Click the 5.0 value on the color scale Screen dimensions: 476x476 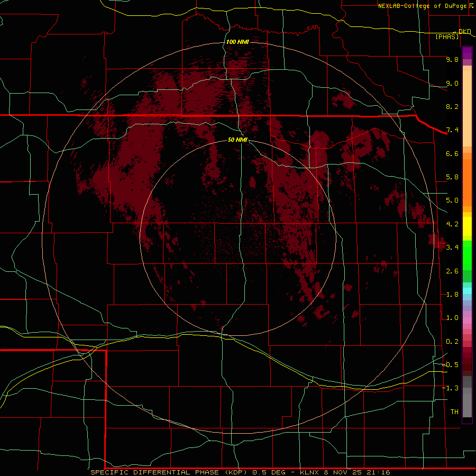click(x=452, y=200)
